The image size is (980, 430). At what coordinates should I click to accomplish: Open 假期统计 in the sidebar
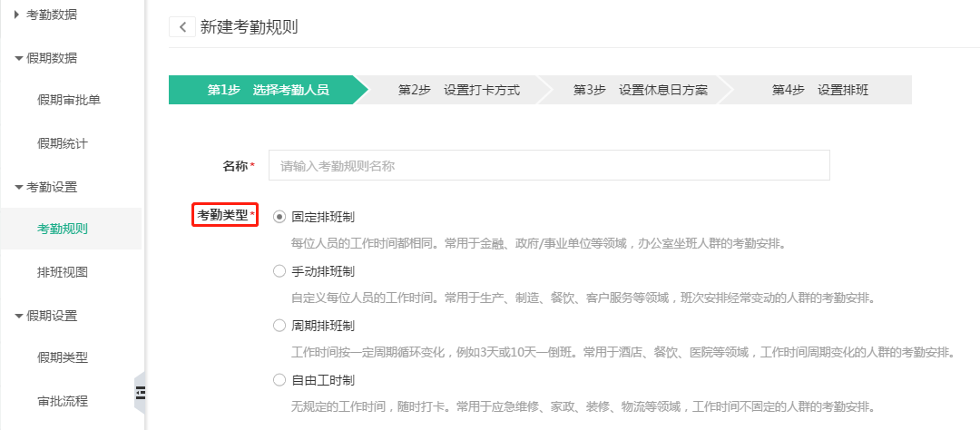tap(63, 143)
